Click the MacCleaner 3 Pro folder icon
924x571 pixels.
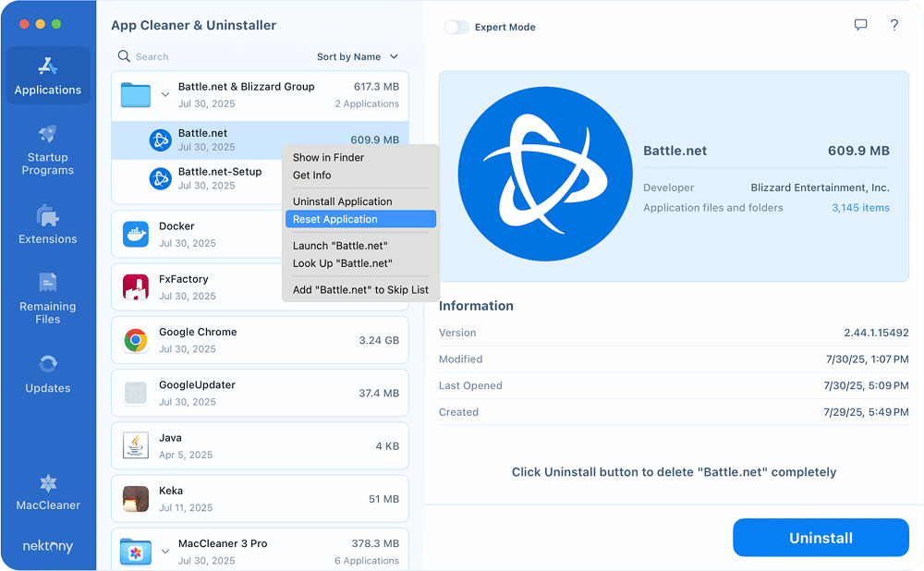coord(136,552)
